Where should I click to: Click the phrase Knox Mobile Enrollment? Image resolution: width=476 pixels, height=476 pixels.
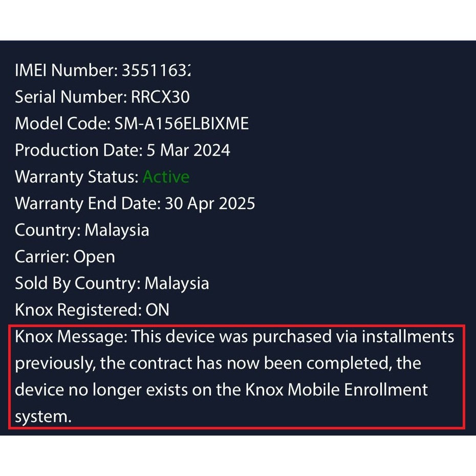click(336, 390)
